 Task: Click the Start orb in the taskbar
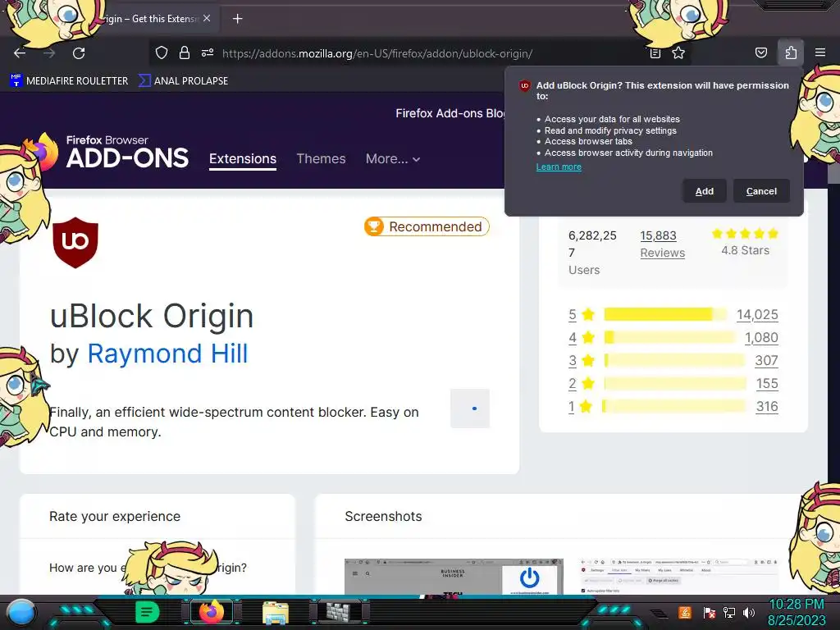coord(22,612)
